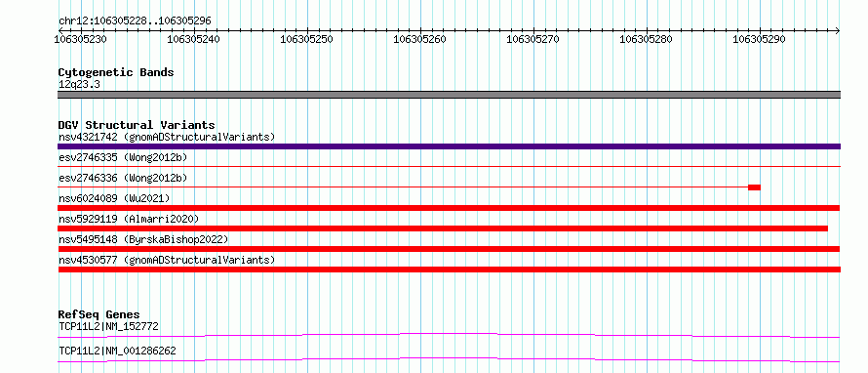This screenshot has width=868, height=373.
Task: Click ruler tick label 106305230
Action: point(81,39)
